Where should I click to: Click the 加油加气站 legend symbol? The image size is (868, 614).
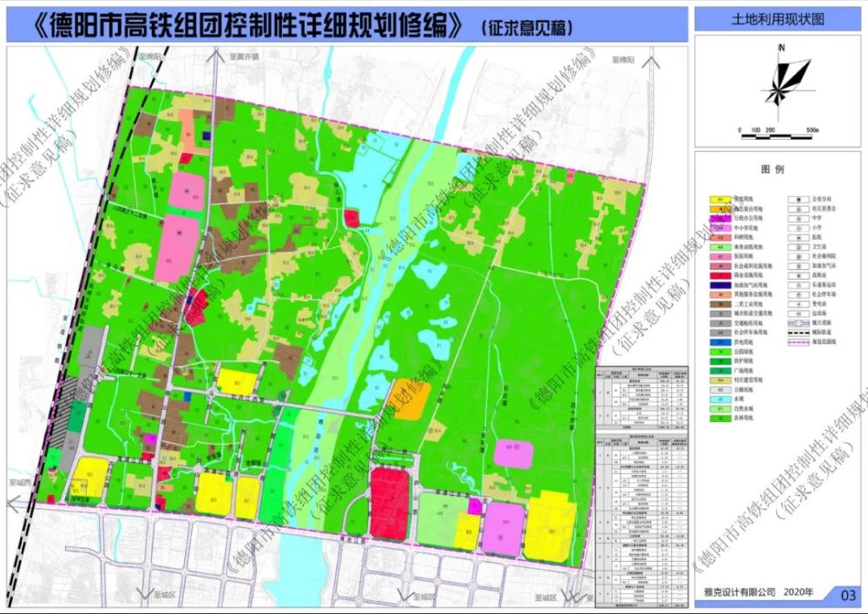pyautogui.click(x=798, y=266)
